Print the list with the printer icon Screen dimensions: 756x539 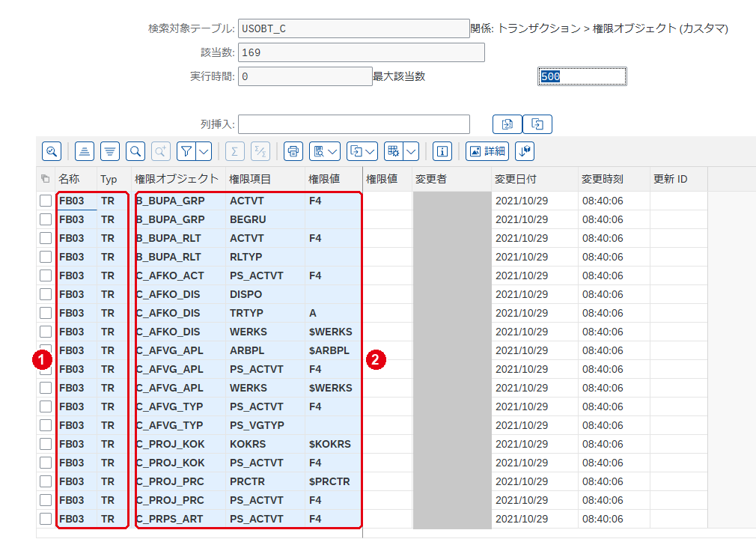pyautogui.click(x=293, y=151)
